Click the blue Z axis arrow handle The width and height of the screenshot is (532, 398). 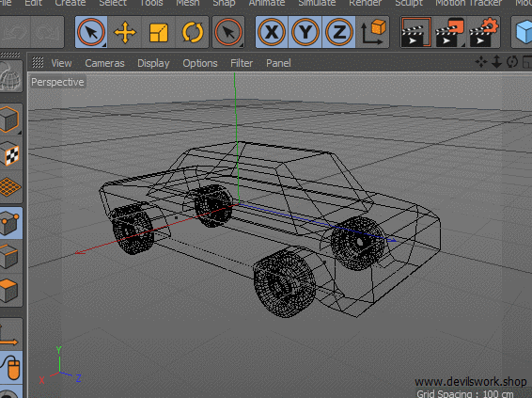392,240
